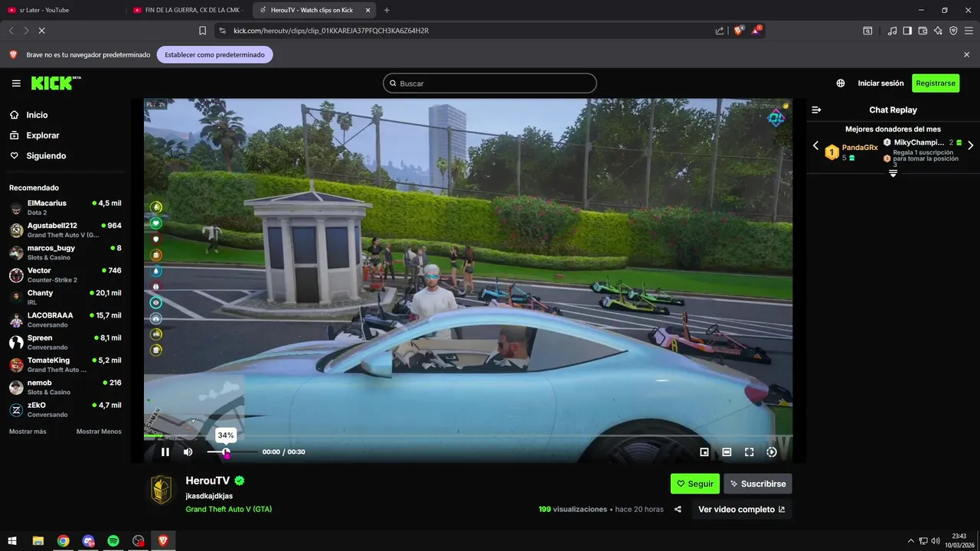Screen dimensions: 980x551
Task: Open LACOBRAAA recommended channel
Action: point(65,320)
